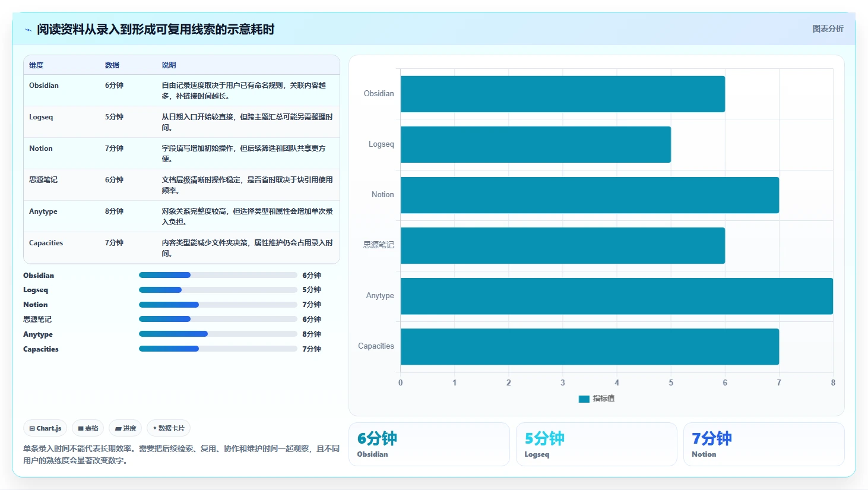Viewport: 868px width, 490px height.
Task: Select the 数据卡片 tag chip
Action: tap(169, 428)
